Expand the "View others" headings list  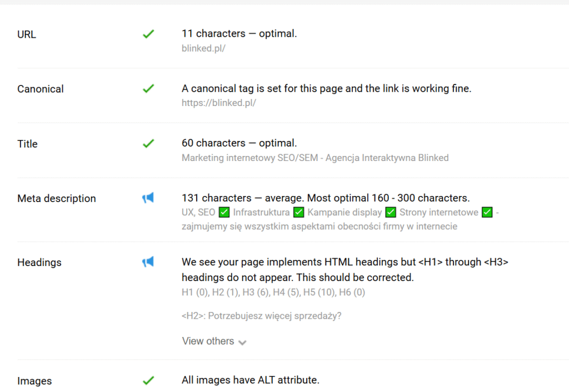tap(208, 341)
